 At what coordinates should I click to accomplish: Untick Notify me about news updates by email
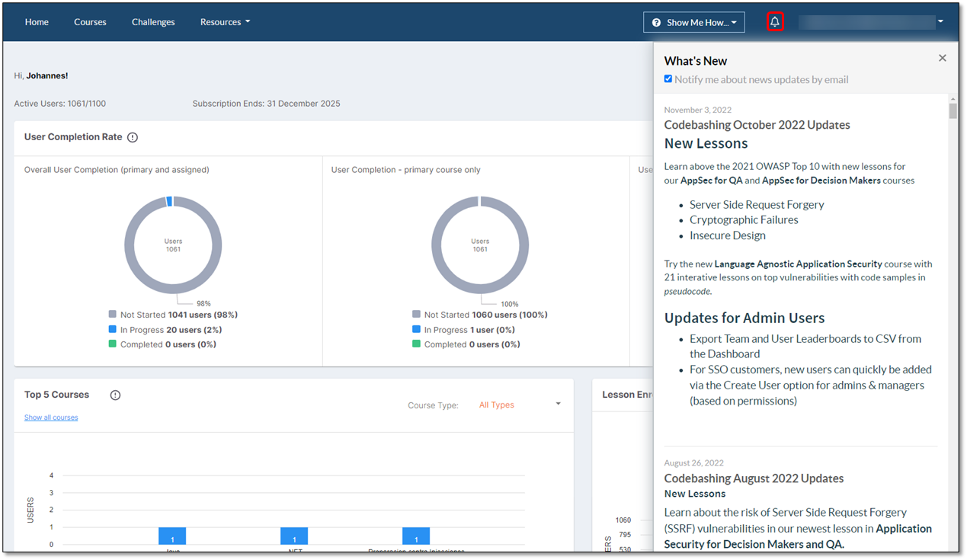click(668, 78)
